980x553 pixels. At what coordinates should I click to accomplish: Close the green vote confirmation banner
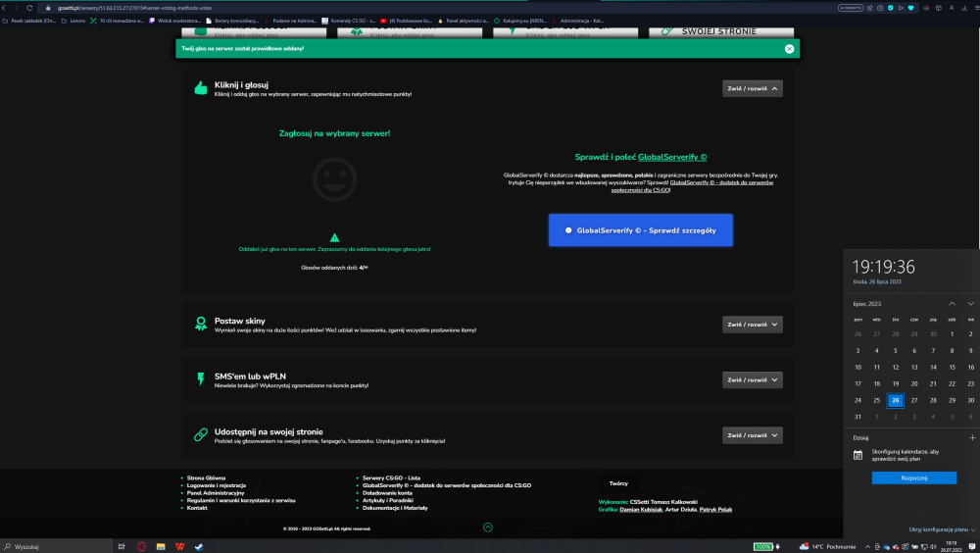click(789, 49)
